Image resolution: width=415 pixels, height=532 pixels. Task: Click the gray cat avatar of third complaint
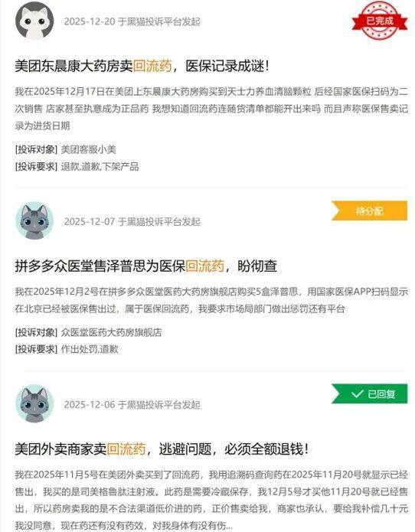34,403
